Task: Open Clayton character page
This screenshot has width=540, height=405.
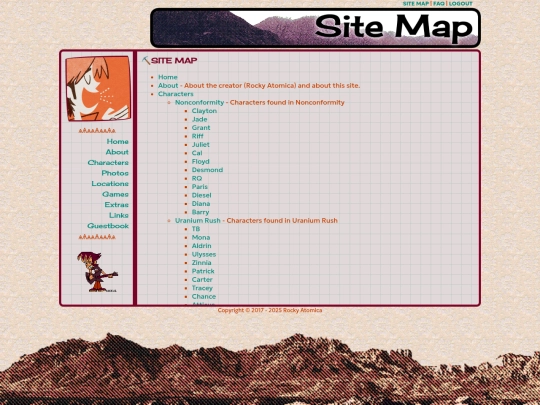Action: click(204, 111)
